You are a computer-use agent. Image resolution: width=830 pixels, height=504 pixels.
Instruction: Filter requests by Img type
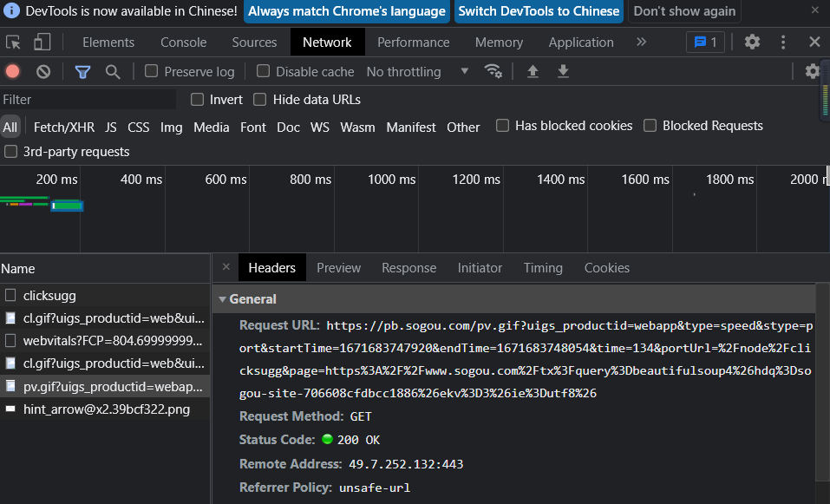tap(172, 127)
